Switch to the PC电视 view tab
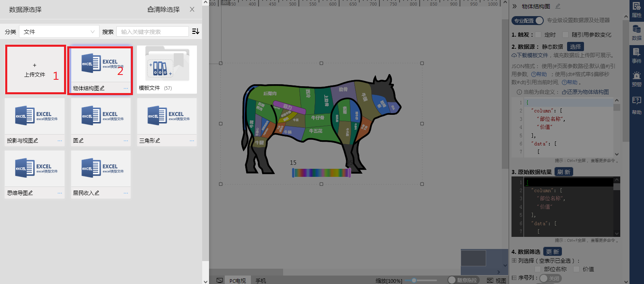This screenshot has height=284, width=644. click(x=237, y=280)
